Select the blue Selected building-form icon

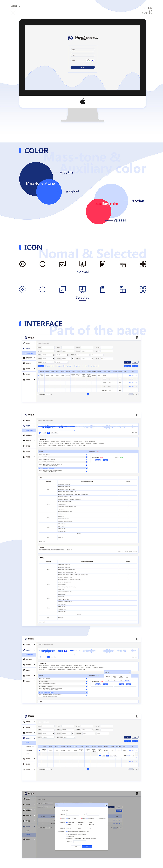pyautogui.click(x=123, y=290)
